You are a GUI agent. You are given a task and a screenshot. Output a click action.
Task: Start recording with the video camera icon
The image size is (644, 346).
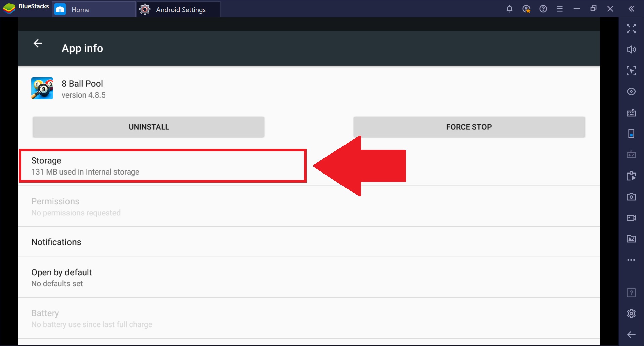pos(631,218)
